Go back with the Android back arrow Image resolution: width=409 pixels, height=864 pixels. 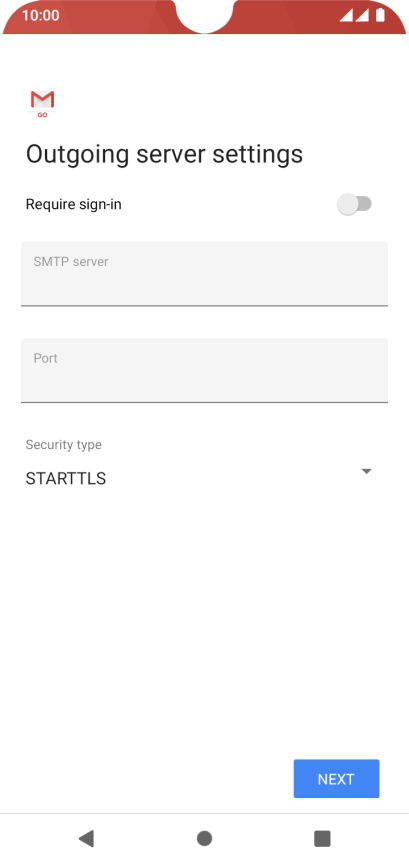point(87,838)
